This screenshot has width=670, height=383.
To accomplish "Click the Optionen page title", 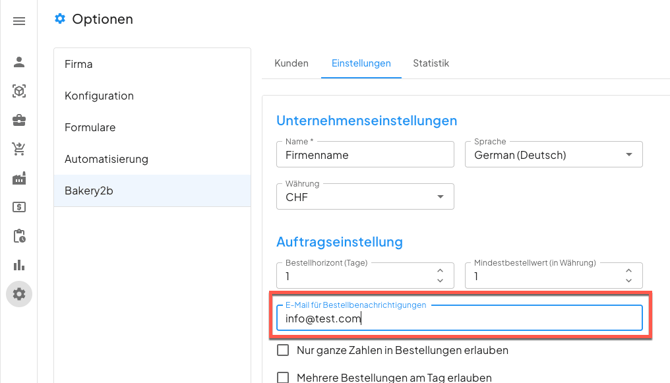I will (x=103, y=19).
